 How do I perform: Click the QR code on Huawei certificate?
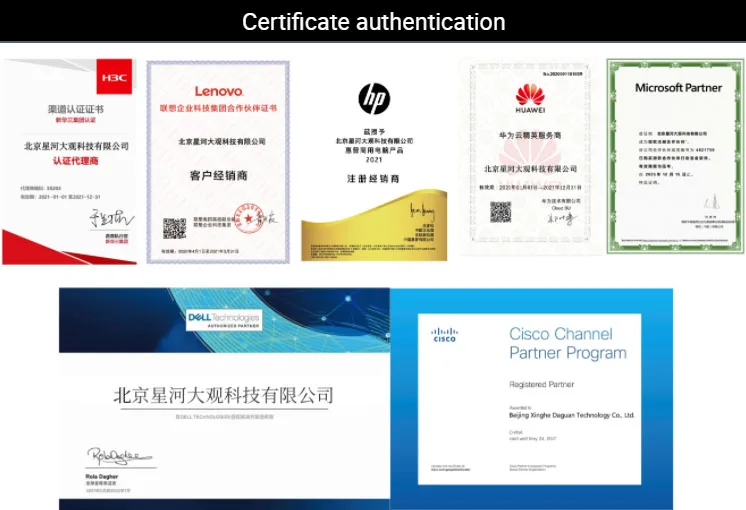(x=501, y=212)
